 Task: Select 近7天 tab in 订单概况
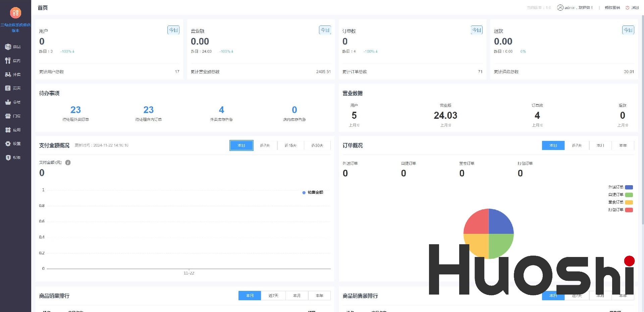coord(577,146)
